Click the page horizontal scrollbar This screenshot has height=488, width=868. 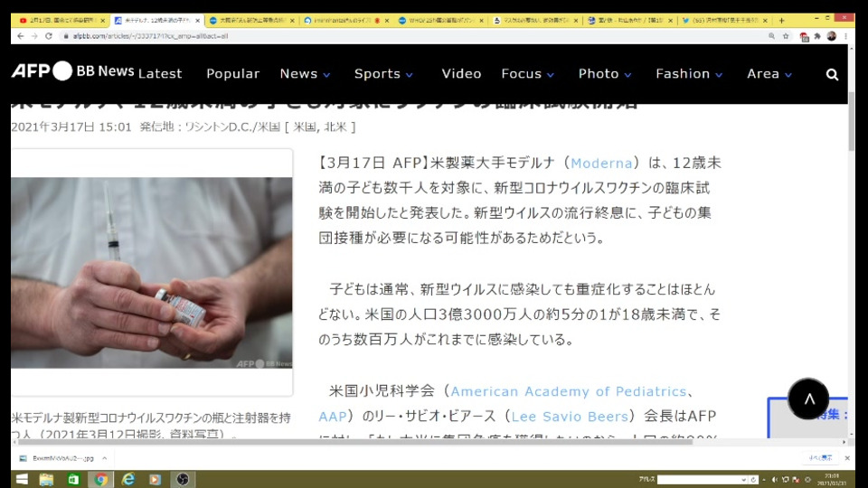[x=354, y=442]
